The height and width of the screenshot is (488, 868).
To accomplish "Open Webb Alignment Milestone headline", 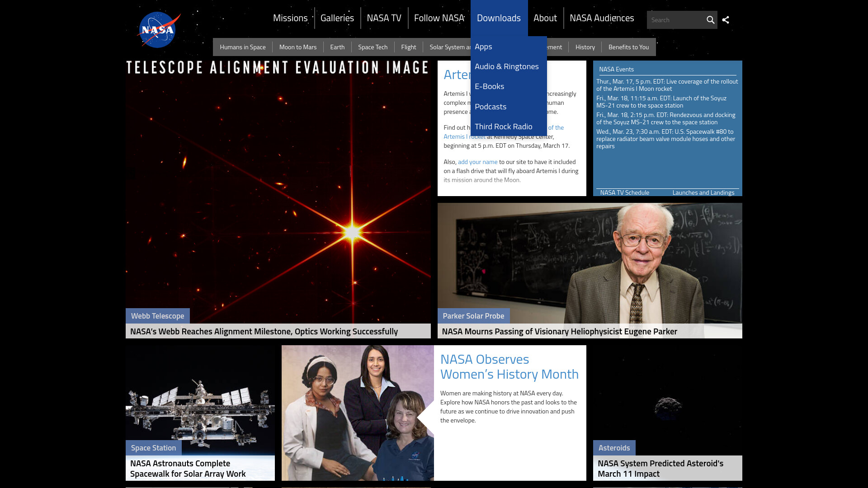I will coord(264,331).
